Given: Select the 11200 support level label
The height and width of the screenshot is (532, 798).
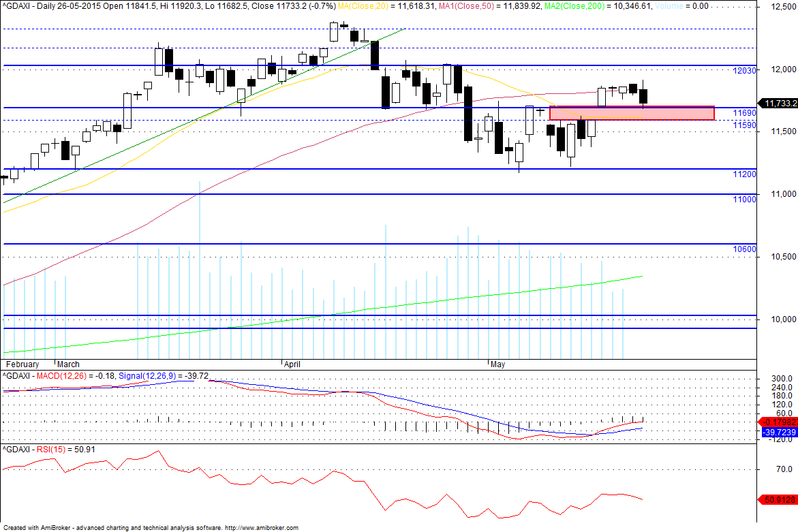Looking at the screenshot, I should point(744,174).
